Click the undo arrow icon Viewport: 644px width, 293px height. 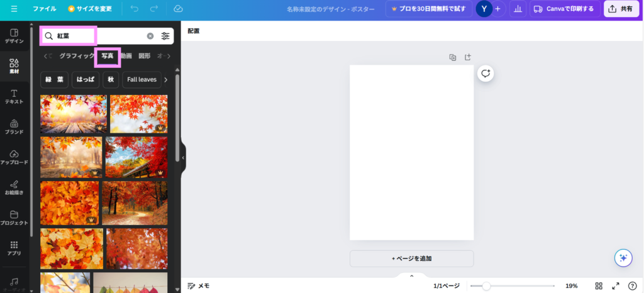pos(135,9)
